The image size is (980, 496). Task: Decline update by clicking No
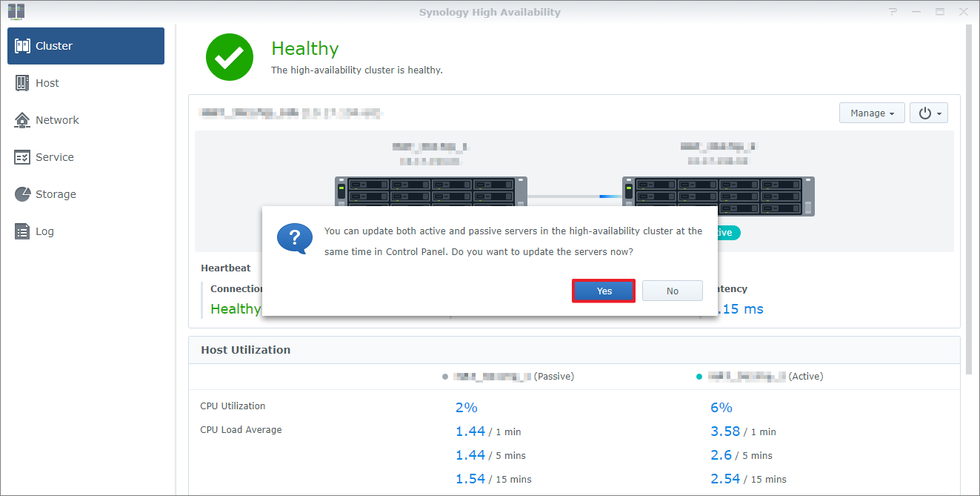pyautogui.click(x=672, y=291)
